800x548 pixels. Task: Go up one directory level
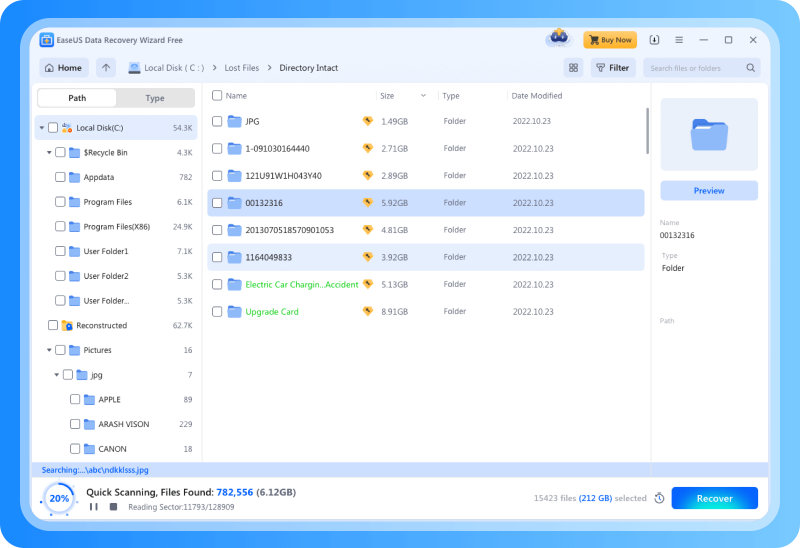106,68
